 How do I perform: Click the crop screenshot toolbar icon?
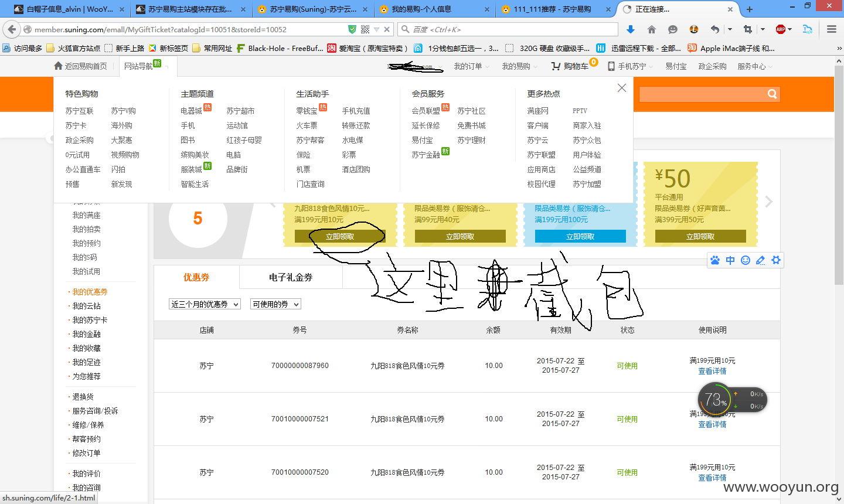click(x=747, y=29)
